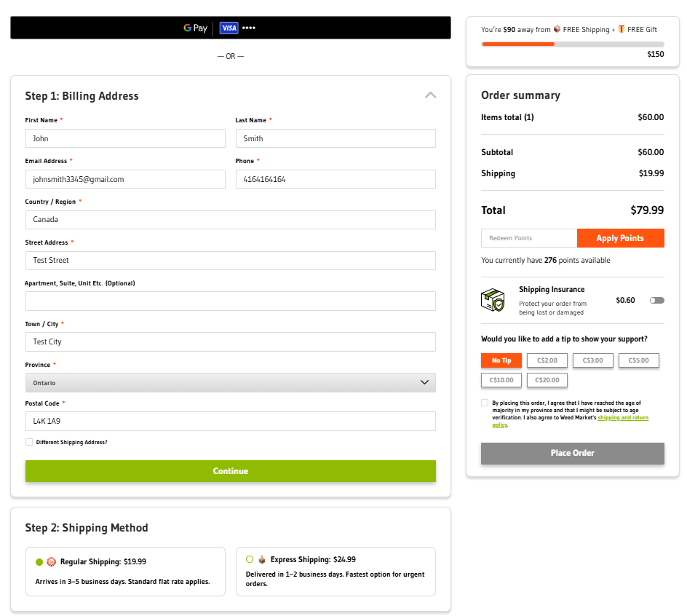Click the empty Apartment, Suite, Unit field

click(x=231, y=301)
